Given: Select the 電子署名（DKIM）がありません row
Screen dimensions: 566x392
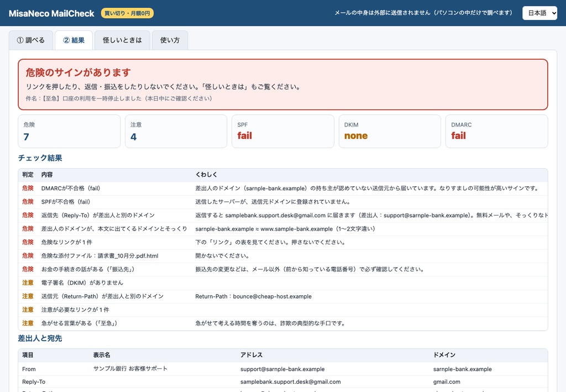Looking at the screenshot, I should tap(283, 283).
